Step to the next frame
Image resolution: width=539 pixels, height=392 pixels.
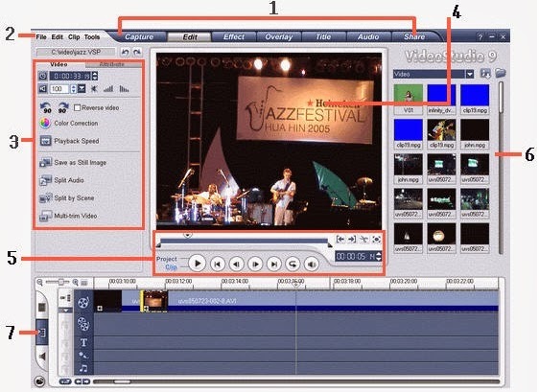coord(255,264)
